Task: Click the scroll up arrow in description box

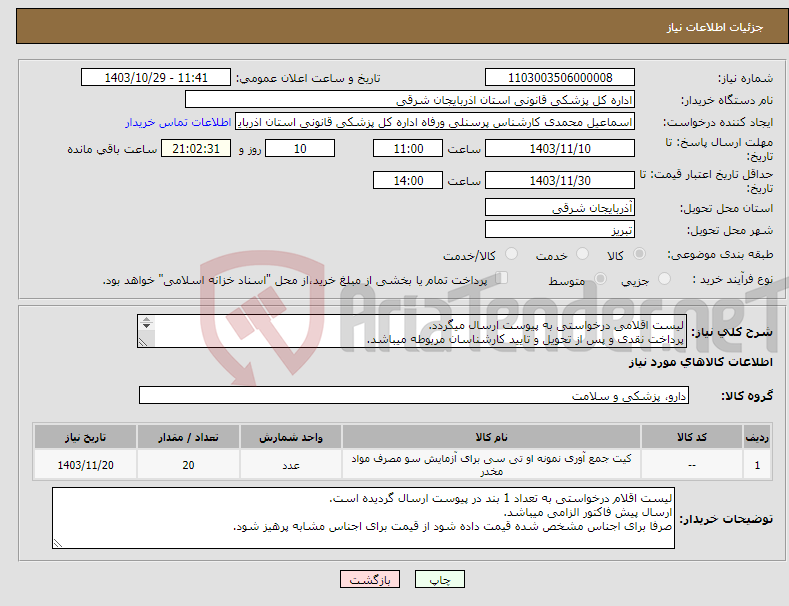Action: tap(146, 319)
